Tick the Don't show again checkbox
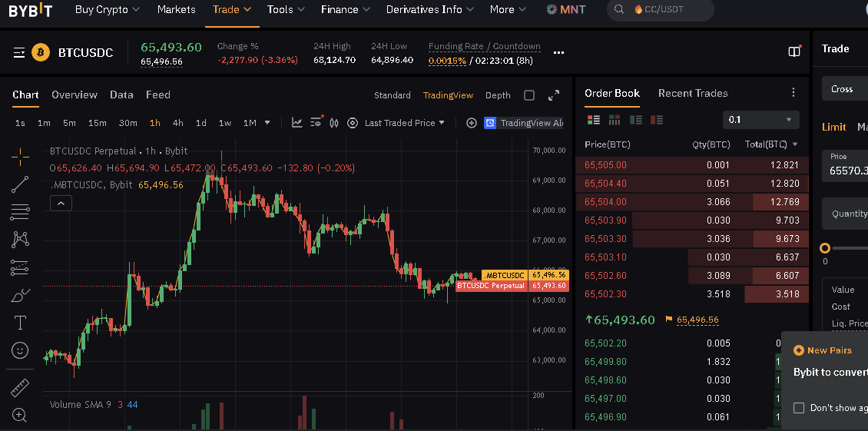 pyautogui.click(x=799, y=408)
